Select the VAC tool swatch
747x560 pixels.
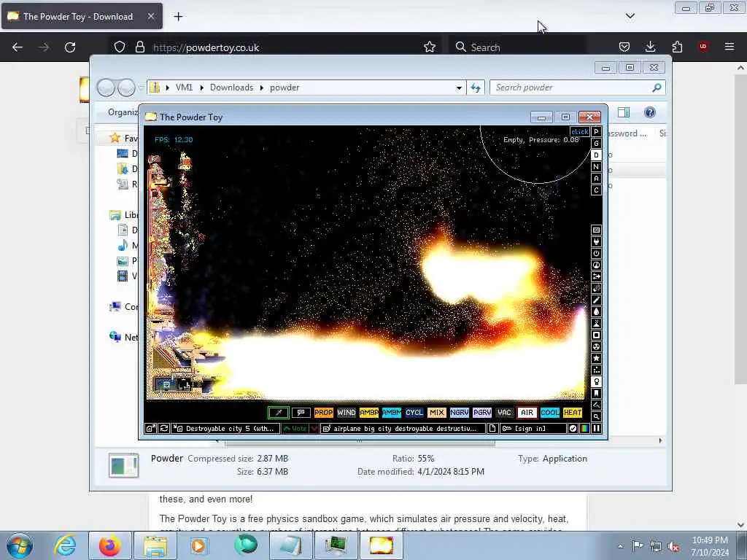(x=505, y=413)
